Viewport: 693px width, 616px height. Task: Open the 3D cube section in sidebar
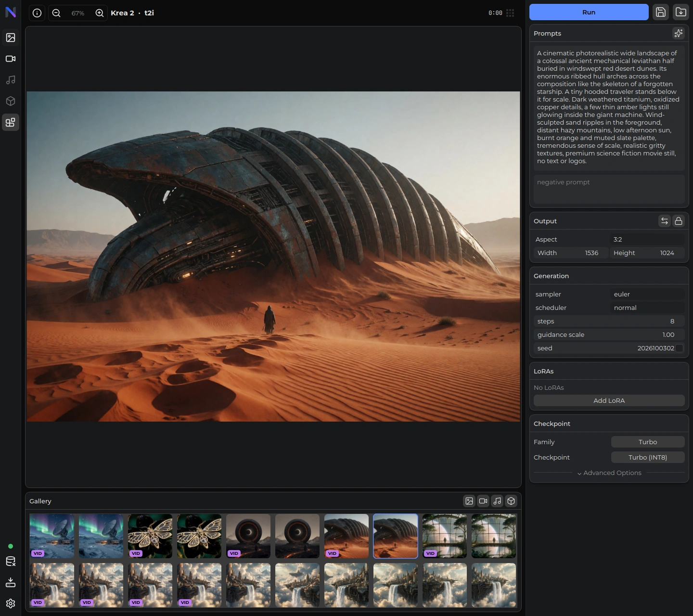pos(11,101)
